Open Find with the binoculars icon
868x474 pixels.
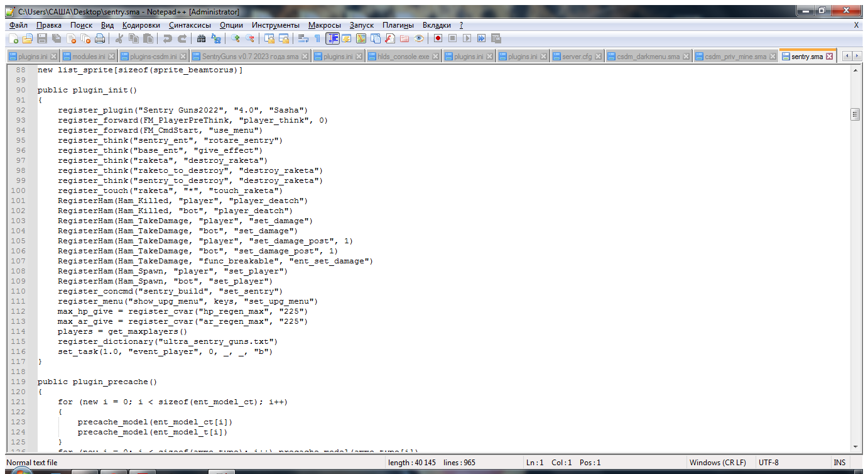click(202, 39)
